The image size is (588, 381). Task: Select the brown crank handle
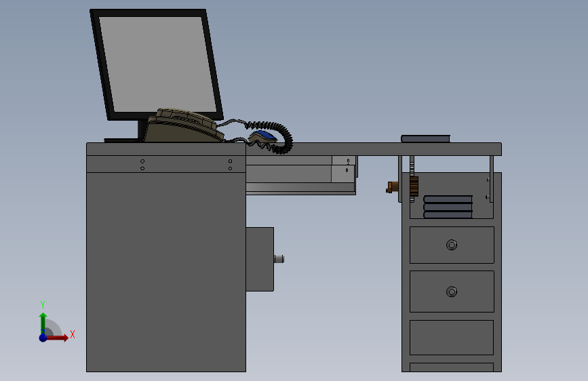point(392,186)
